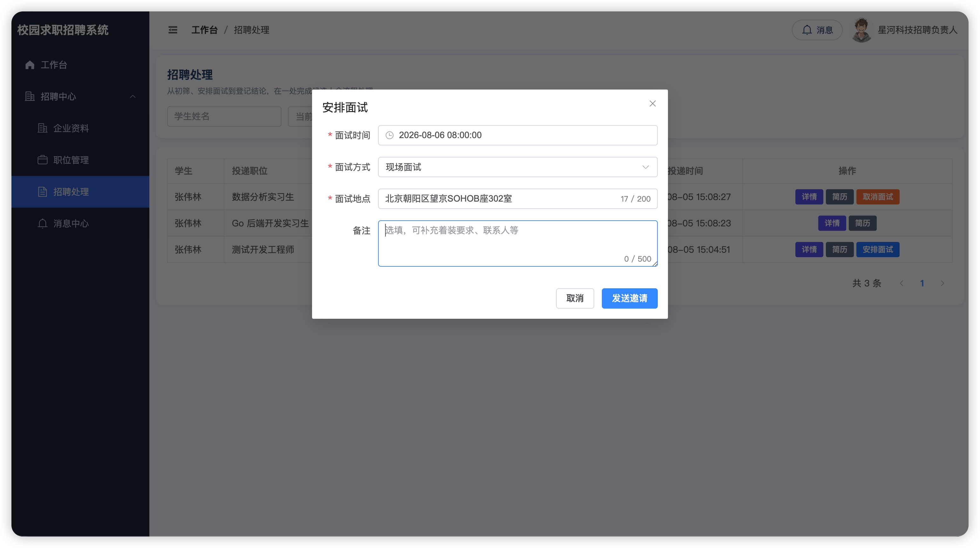Open the 星河科技招聘负责人 account menu
The height and width of the screenshot is (548, 980).
917,30
